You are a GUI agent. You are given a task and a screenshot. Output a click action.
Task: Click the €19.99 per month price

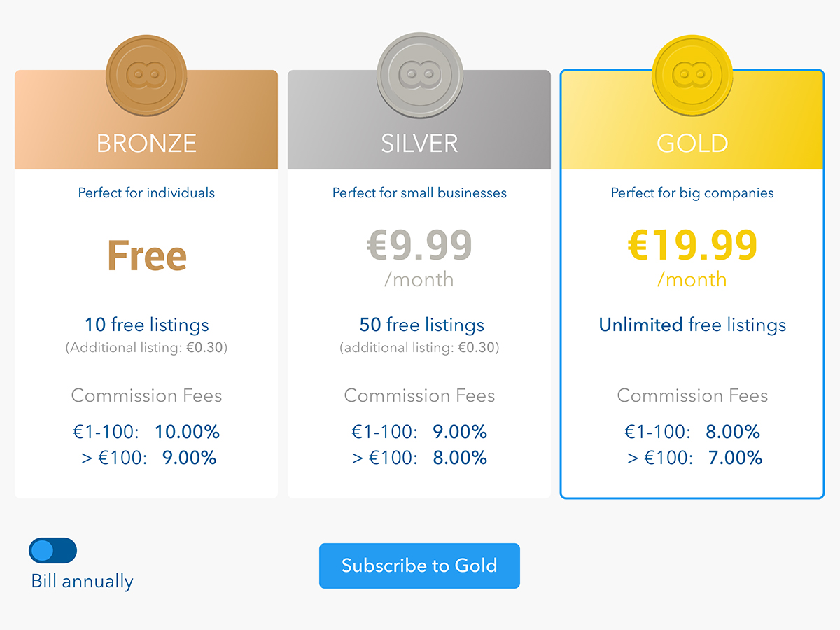(x=692, y=257)
